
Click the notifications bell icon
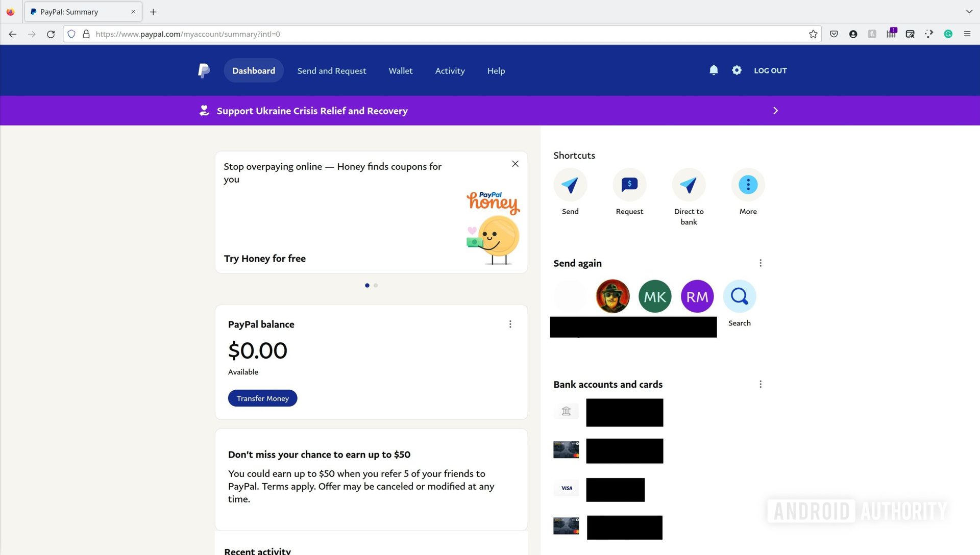pos(714,70)
